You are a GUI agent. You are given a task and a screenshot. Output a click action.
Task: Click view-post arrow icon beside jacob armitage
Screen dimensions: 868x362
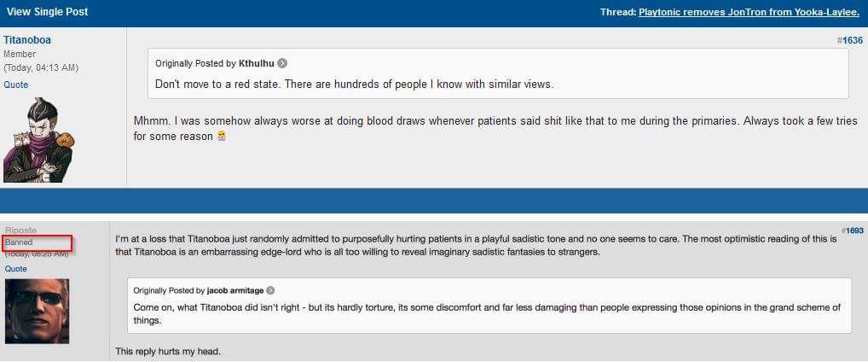pyautogui.click(x=270, y=290)
